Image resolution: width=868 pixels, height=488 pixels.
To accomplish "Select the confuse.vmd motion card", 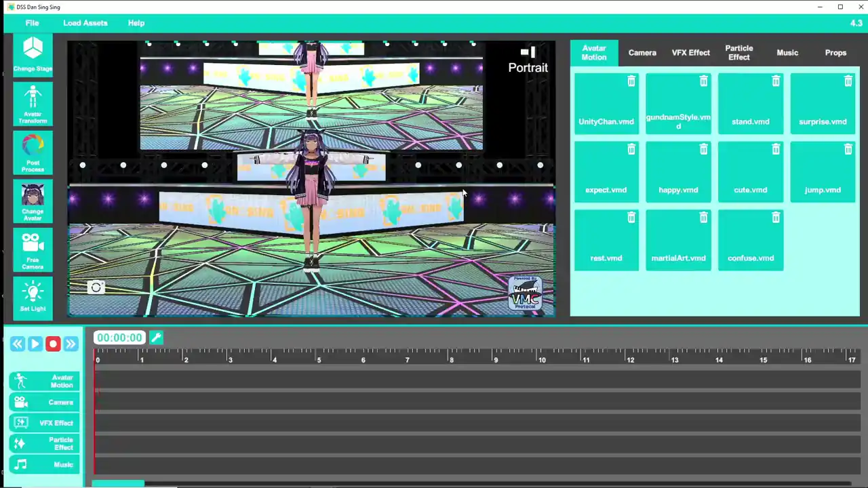I will [x=751, y=240].
